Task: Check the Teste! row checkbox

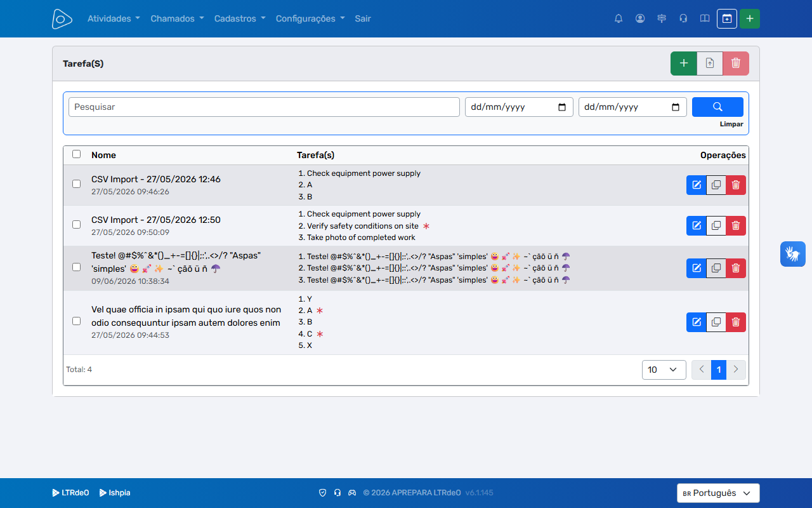Action: pyautogui.click(x=77, y=267)
